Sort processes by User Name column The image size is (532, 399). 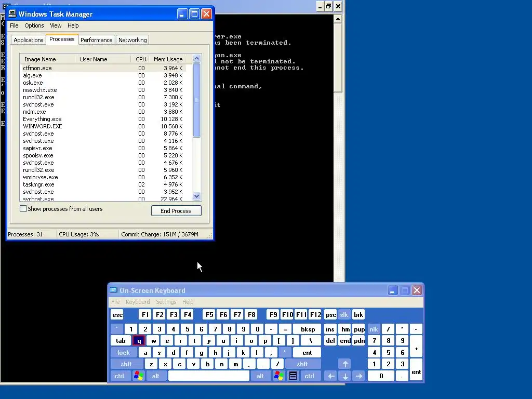click(x=103, y=59)
